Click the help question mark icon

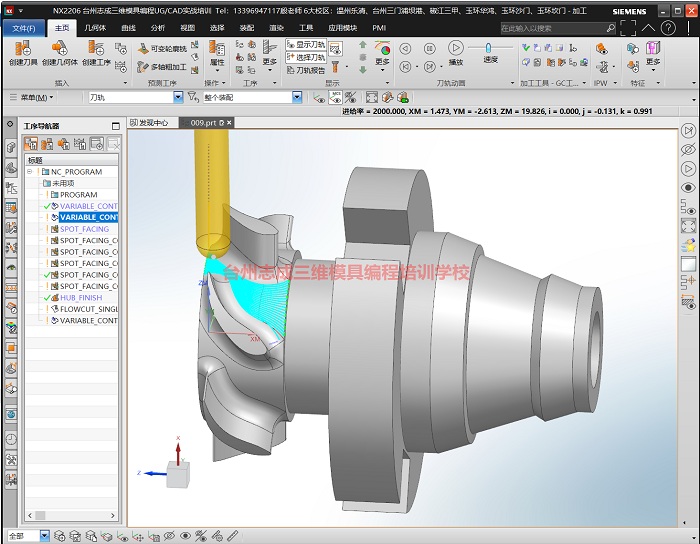coord(668,28)
